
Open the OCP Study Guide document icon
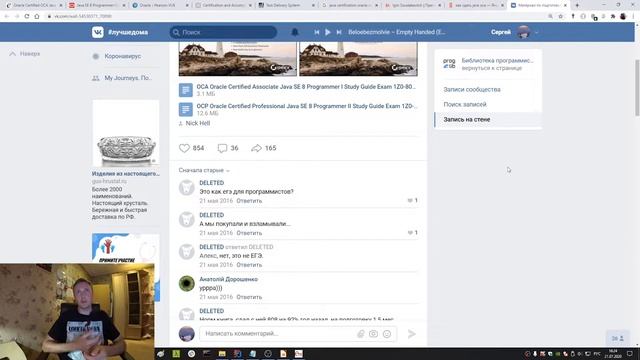186,109
